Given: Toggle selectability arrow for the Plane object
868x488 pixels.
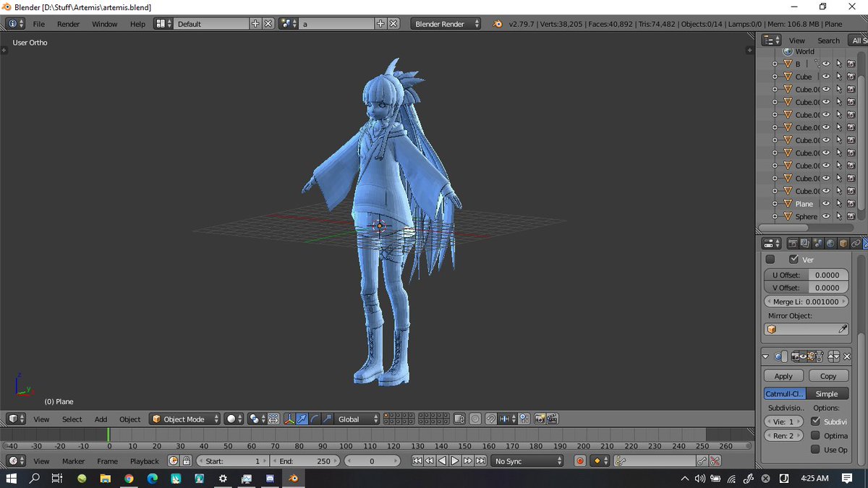Looking at the screenshot, I should (838, 204).
